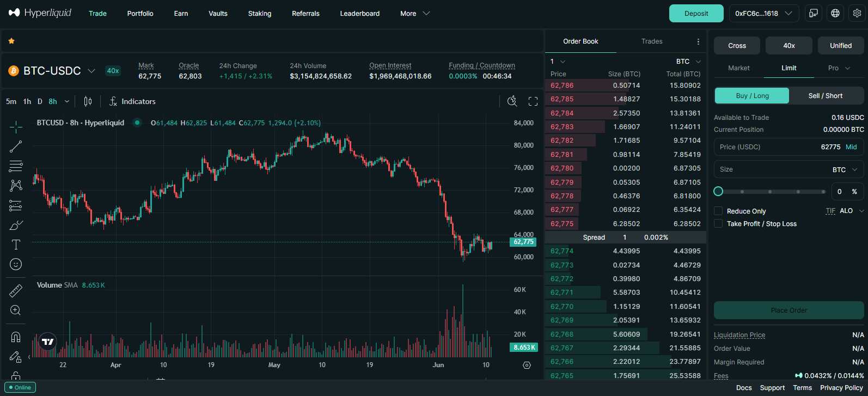868x396 pixels.
Task: Activate the zoom in tool
Action: pos(16,310)
